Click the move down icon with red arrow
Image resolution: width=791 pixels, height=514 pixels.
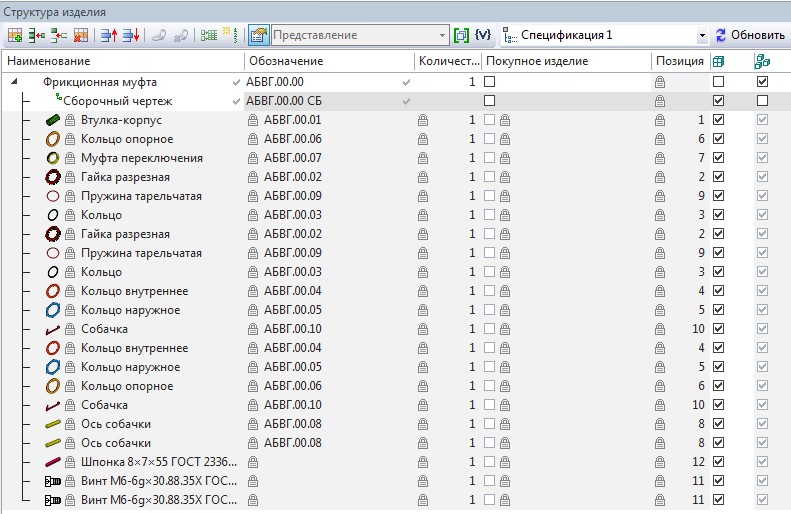tap(129, 35)
